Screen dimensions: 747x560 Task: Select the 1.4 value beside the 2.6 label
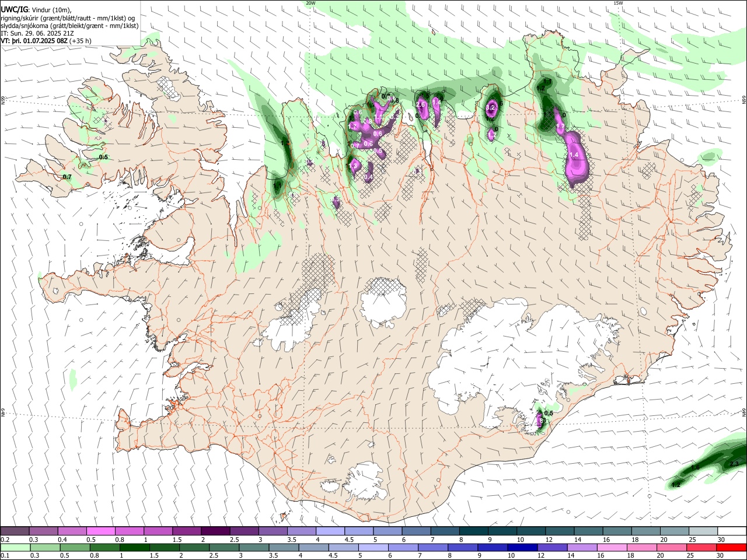[436, 101]
